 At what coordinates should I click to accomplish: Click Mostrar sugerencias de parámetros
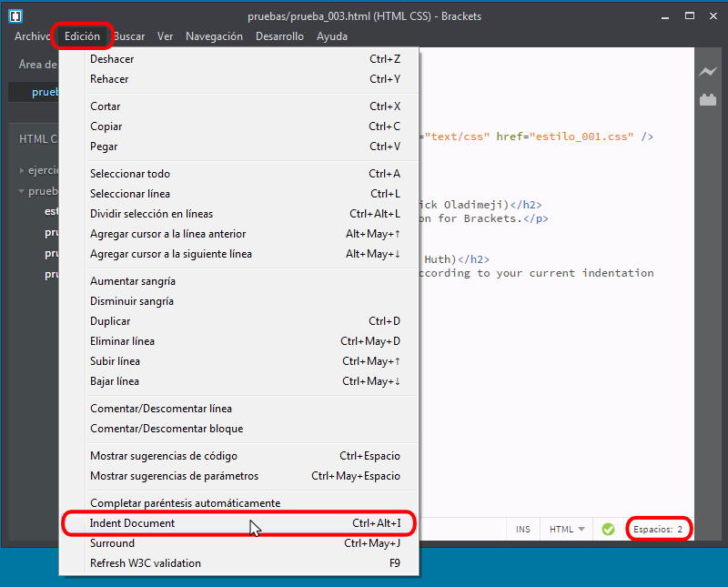[x=239, y=476]
